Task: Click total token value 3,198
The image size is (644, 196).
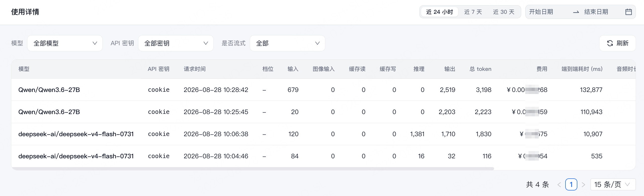Action: point(484,90)
